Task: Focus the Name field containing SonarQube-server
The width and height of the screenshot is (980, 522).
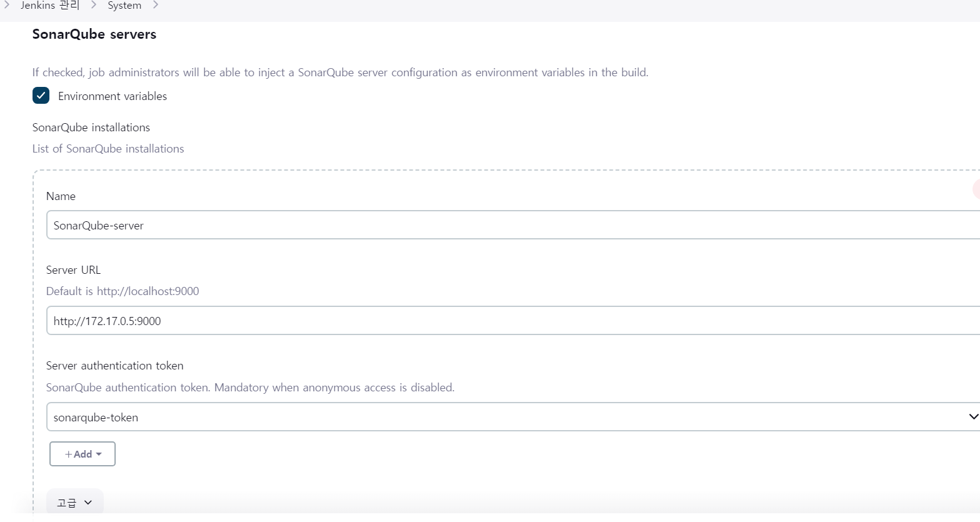Action: click(513, 225)
